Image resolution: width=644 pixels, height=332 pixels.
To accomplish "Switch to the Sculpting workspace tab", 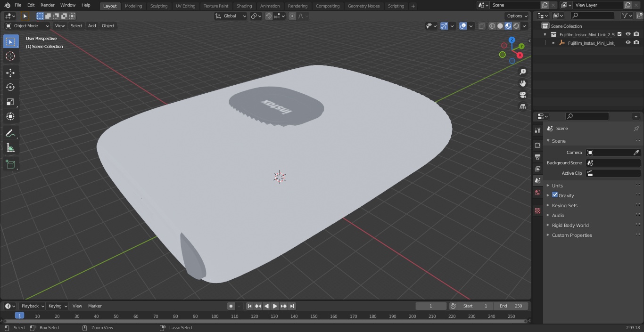I will (x=159, y=6).
